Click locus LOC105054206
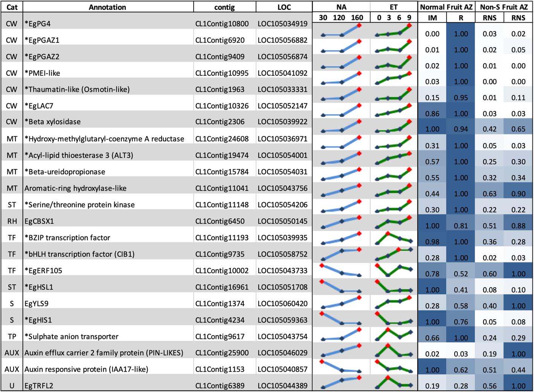 283,205
